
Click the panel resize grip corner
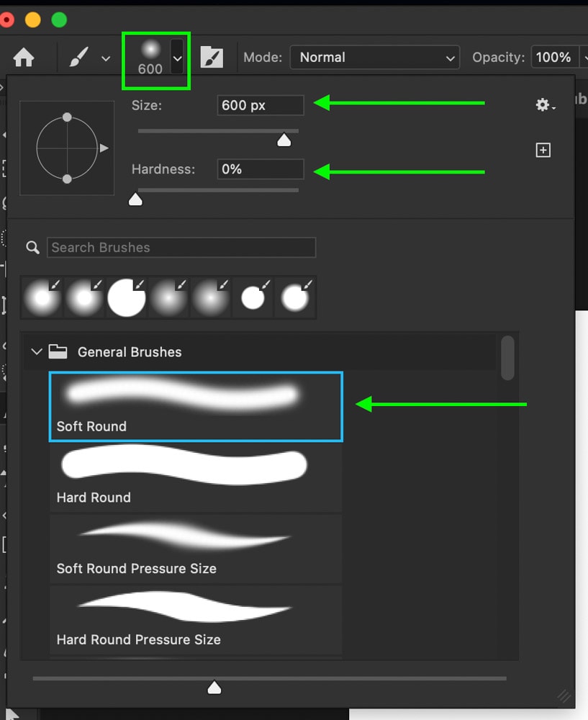(x=564, y=696)
